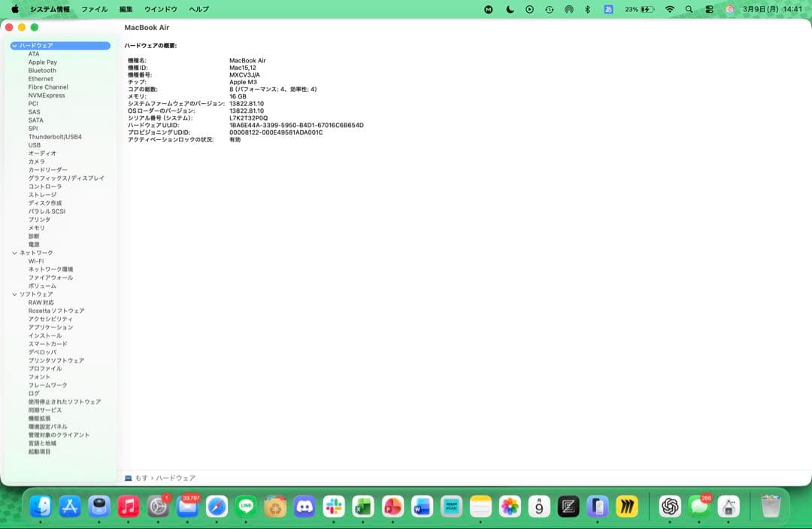Open Spotlight search in the menu bar
The height and width of the screenshot is (529, 812).
(689, 9)
